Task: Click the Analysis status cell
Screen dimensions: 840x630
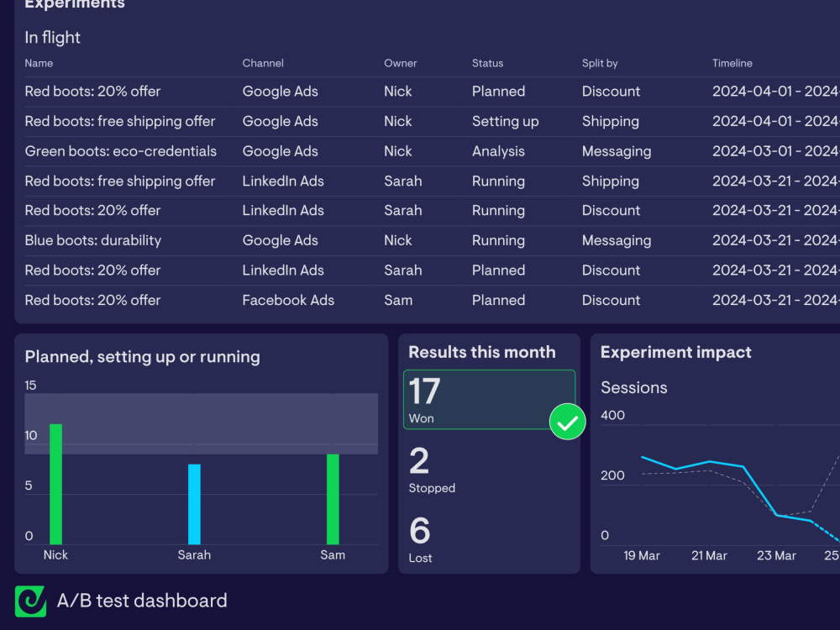Action: 498,151
